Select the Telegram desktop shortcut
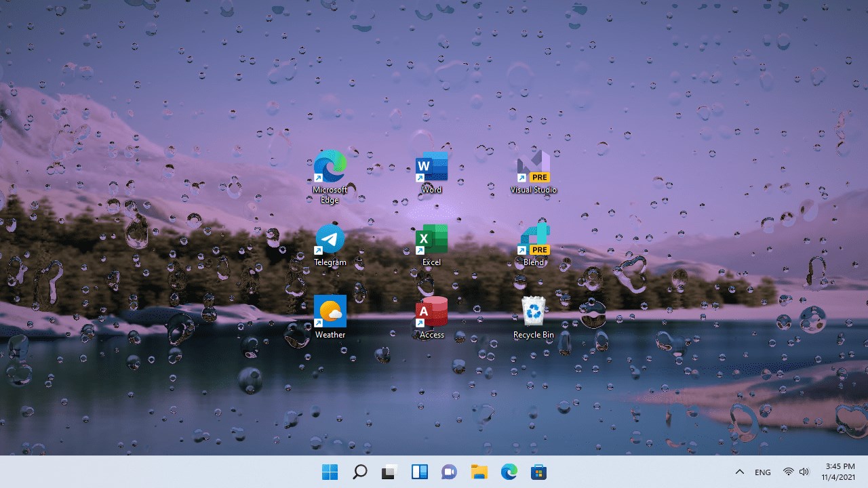 (330, 245)
